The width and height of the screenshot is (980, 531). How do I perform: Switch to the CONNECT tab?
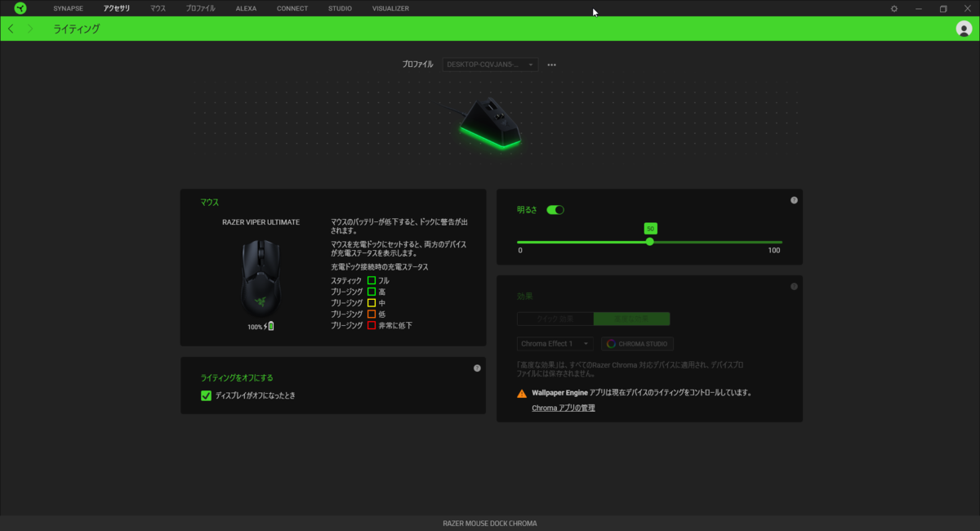[292, 8]
